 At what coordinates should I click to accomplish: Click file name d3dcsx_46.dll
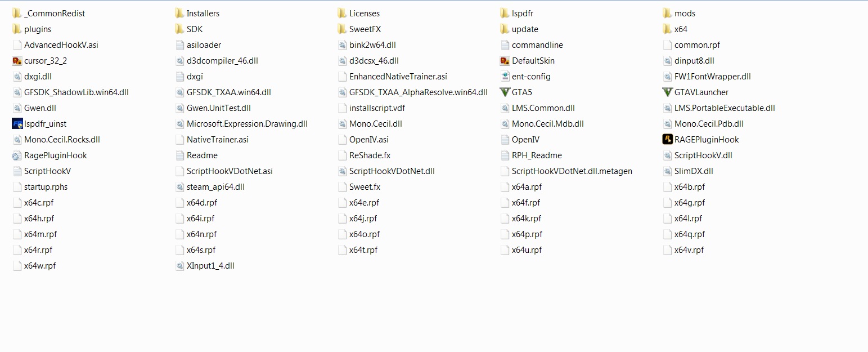tap(374, 61)
